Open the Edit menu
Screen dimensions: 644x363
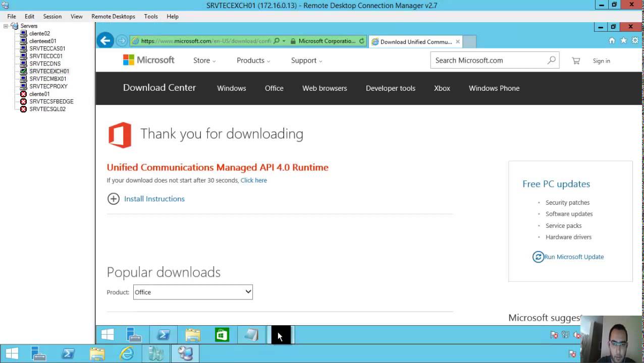coord(30,16)
